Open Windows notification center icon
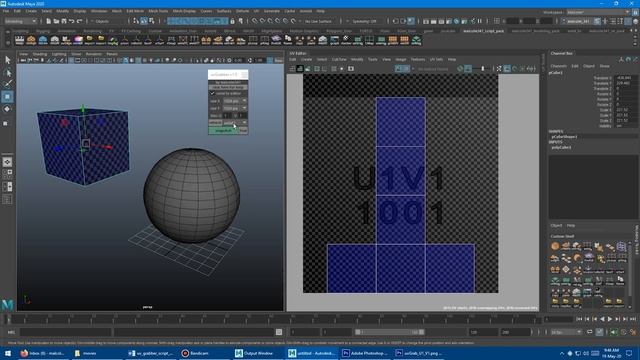The image size is (640, 360). click(629, 353)
